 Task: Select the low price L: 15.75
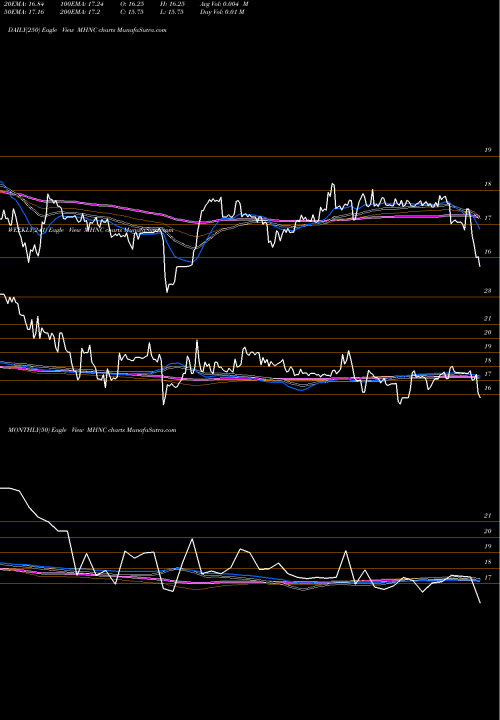pyautogui.click(x=172, y=12)
